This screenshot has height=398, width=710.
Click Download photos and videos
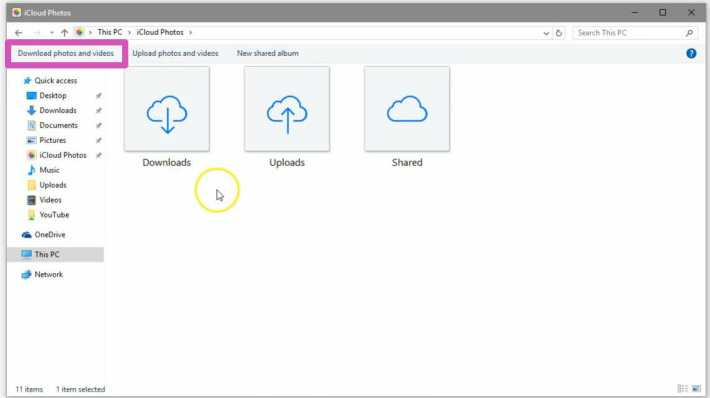[66, 53]
